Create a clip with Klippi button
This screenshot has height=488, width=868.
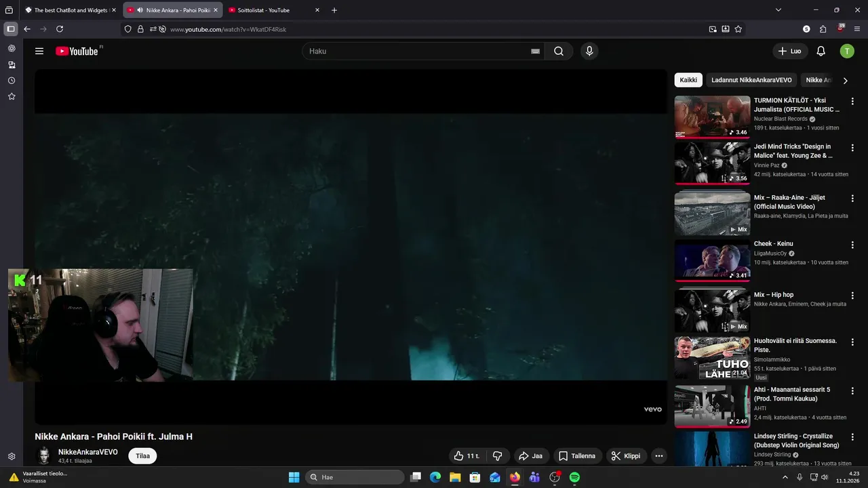tap(626, 456)
